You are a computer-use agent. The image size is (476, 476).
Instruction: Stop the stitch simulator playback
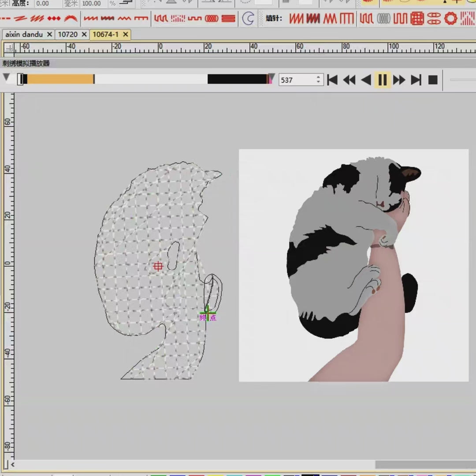tap(433, 80)
